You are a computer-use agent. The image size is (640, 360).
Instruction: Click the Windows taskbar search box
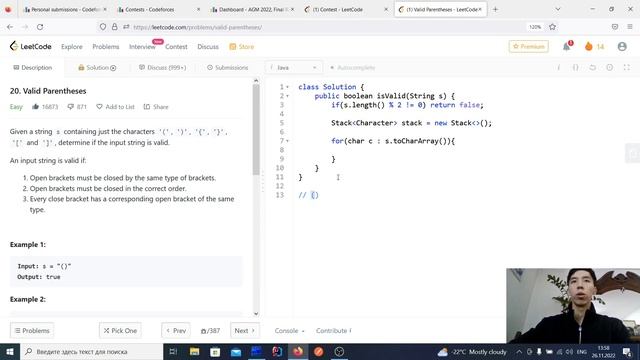pos(91,351)
